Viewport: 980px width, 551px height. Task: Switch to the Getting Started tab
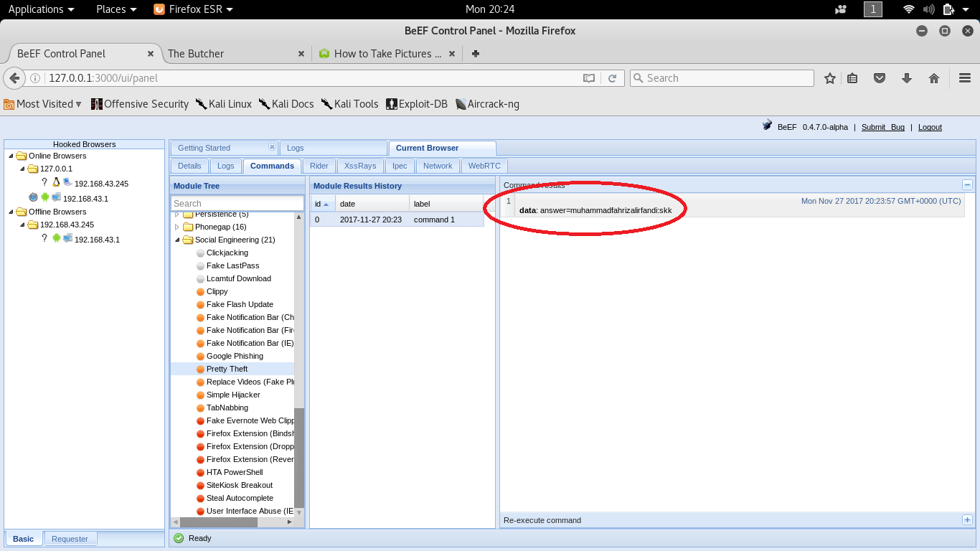pyautogui.click(x=204, y=148)
